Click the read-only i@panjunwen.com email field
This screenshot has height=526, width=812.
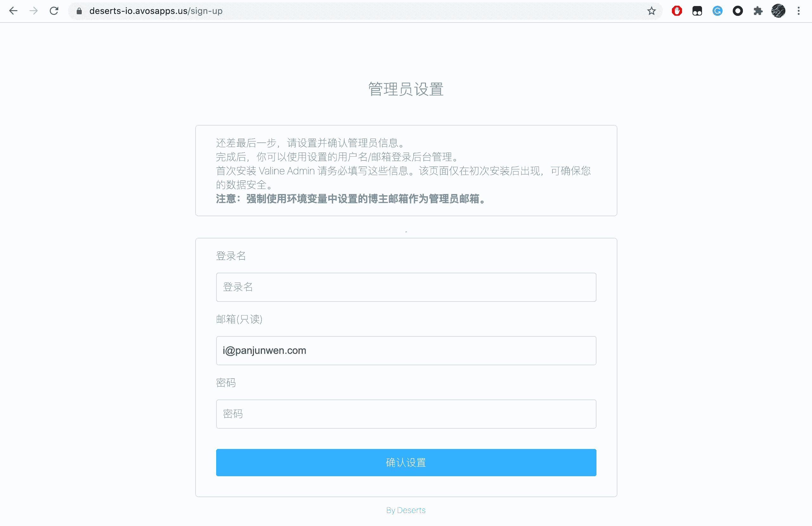pyautogui.click(x=406, y=351)
